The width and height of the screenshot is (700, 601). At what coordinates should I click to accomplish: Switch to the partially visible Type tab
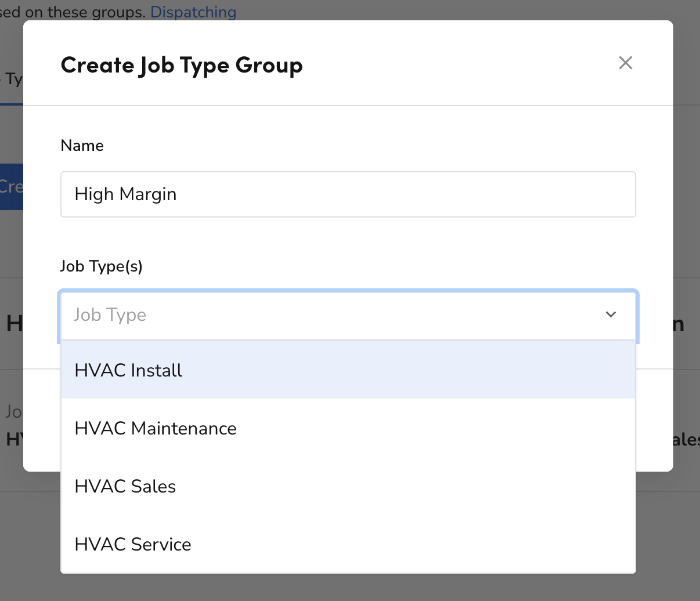(12, 79)
